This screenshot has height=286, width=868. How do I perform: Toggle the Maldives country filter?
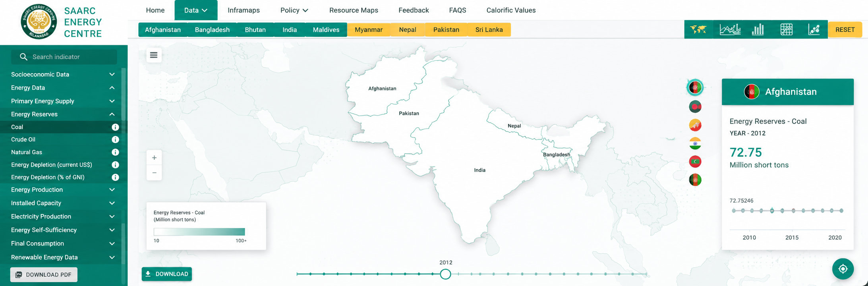[x=326, y=30]
